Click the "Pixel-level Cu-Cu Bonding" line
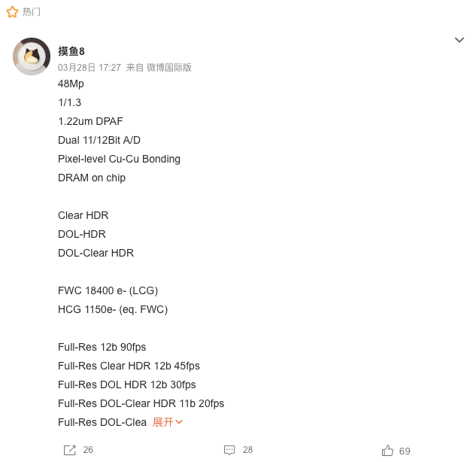The height and width of the screenshot is (462, 476). 119,159
